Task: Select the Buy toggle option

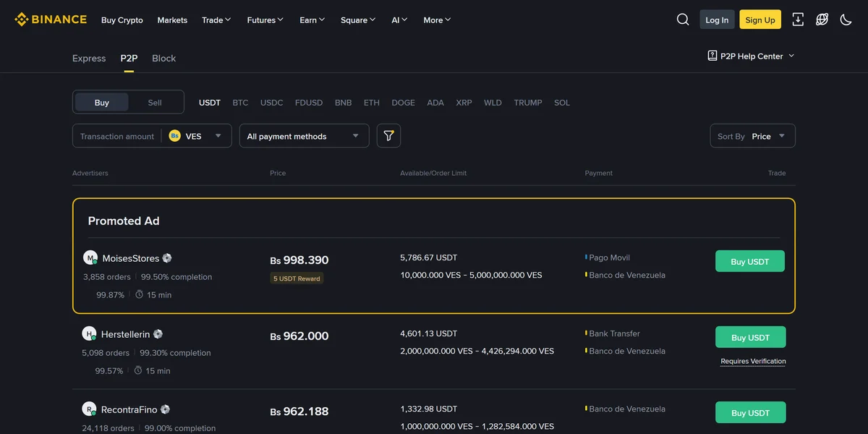Action: click(x=101, y=102)
